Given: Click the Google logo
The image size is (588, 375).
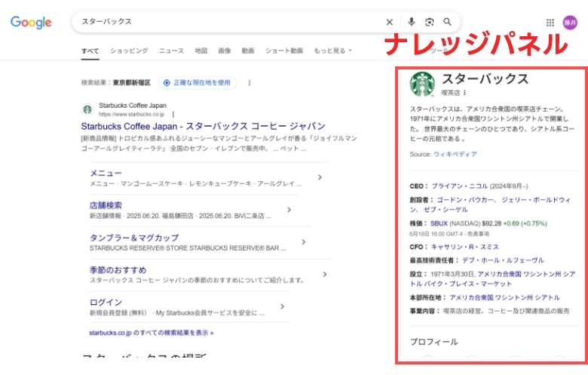Looking at the screenshot, I should tap(31, 23).
